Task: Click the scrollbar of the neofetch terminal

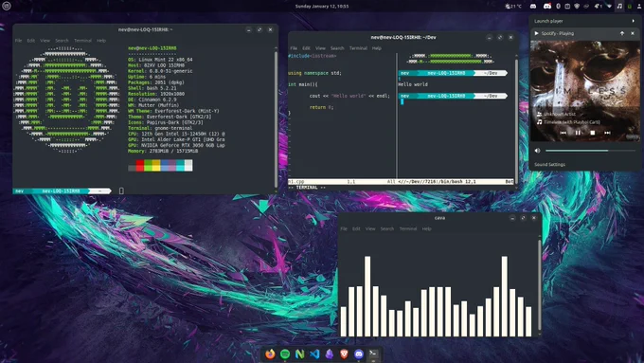Action: 276,118
